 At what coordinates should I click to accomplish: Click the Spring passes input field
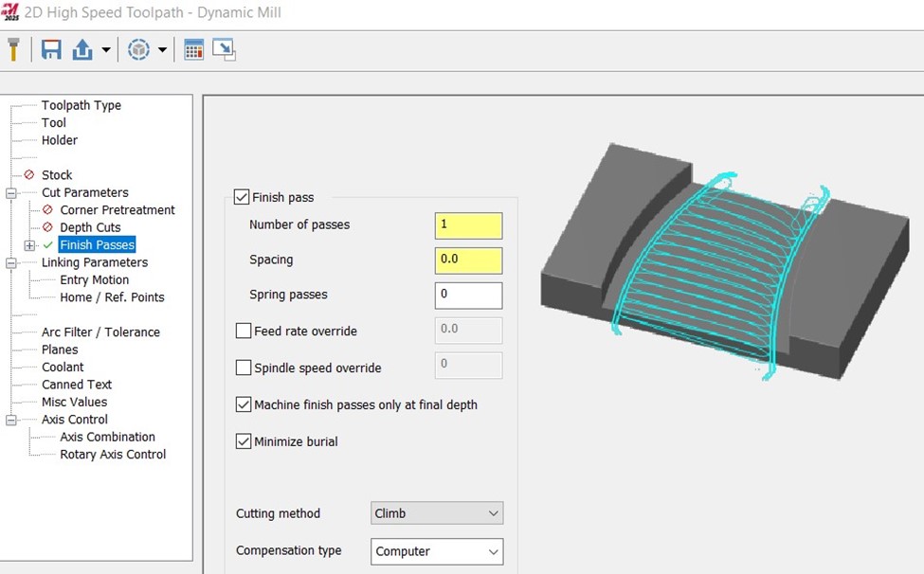pyautogui.click(x=468, y=296)
